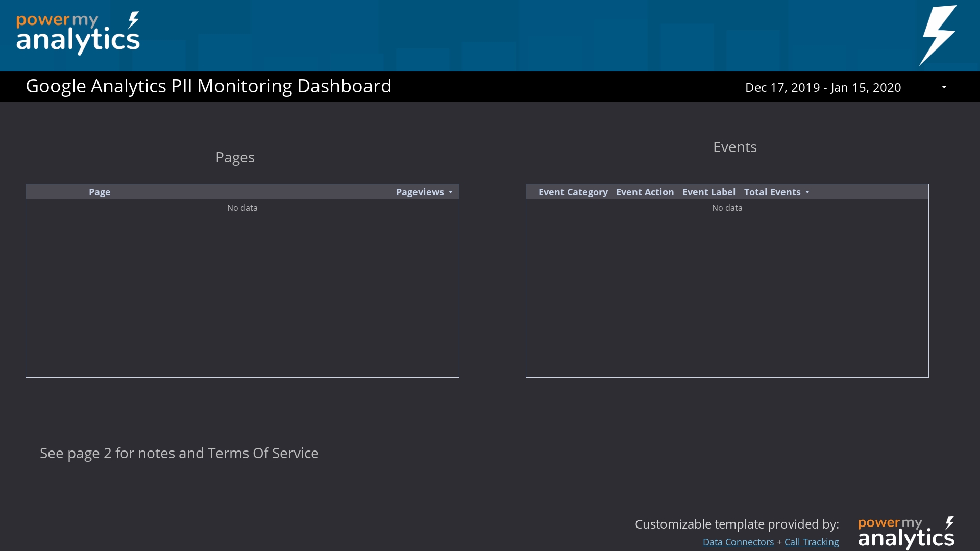Click the lightning bolt icon top right
This screenshot has width=980, height=551.
[x=939, y=35]
